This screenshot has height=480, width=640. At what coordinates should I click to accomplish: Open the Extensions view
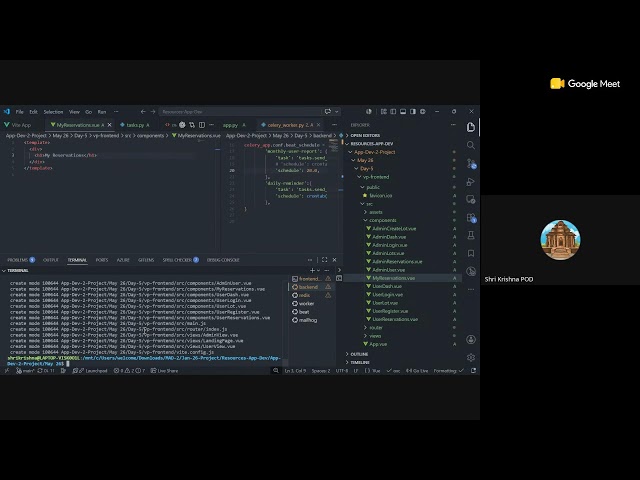[x=471, y=218]
